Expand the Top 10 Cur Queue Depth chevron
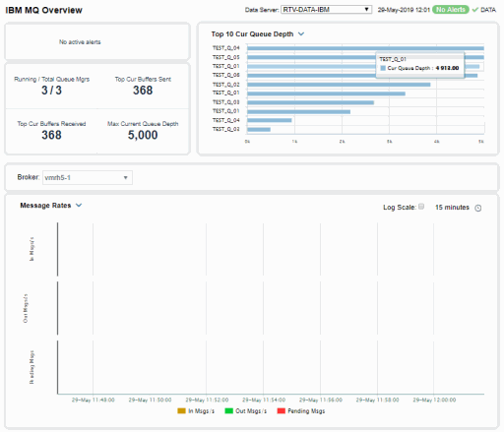The image size is (504, 432). pos(301,33)
